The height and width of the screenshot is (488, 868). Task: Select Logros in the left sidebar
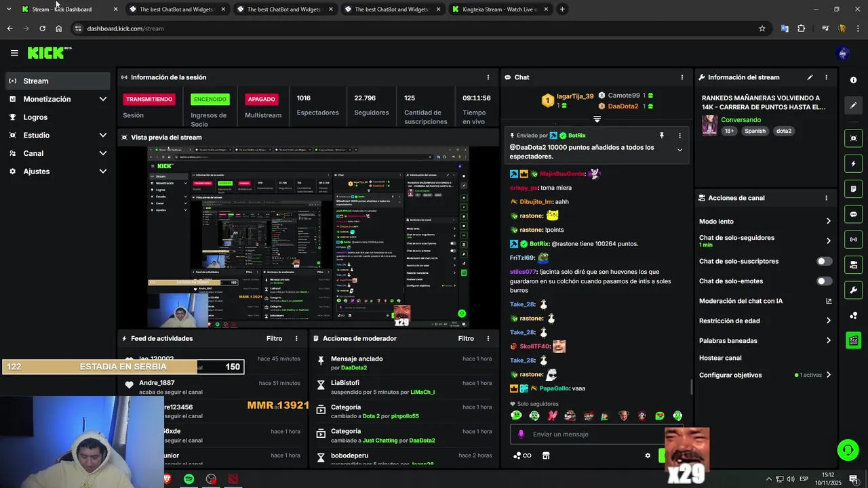pos(57,117)
